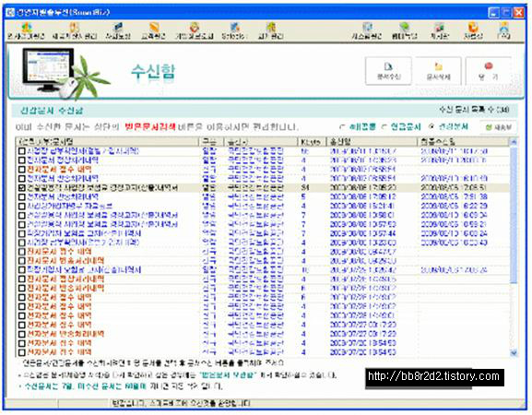
Task: Sort list by 송신자 column header
Action: pos(261,141)
